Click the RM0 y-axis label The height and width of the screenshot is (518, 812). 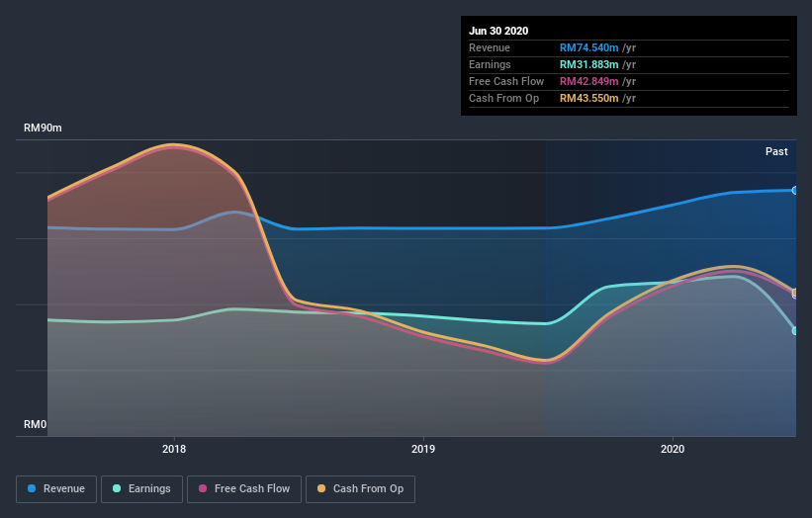coord(36,424)
